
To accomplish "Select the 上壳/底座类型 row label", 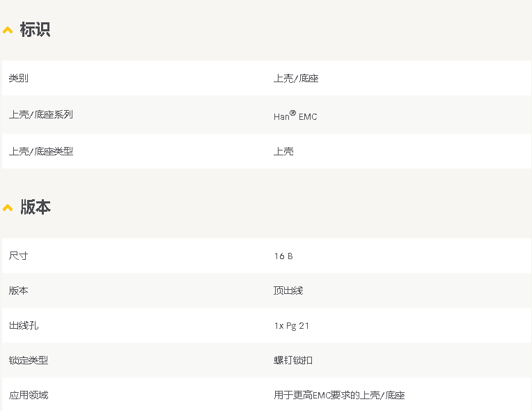I will tap(41, 151).
